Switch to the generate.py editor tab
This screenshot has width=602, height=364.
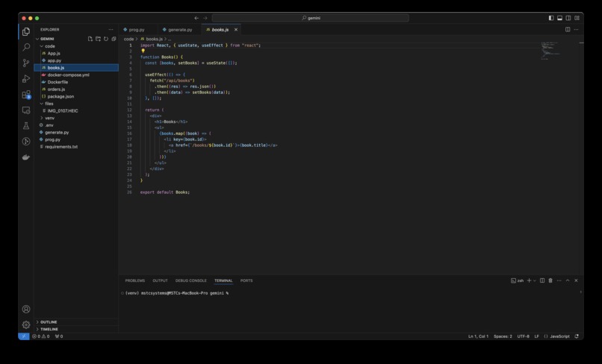[x=180, y=30]
